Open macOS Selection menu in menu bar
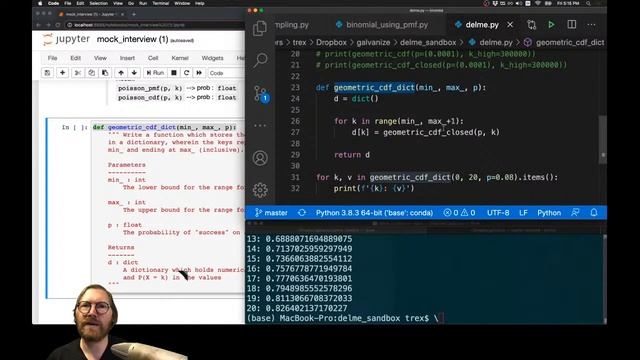Screen dimensions: 640x360 (98, 3)
